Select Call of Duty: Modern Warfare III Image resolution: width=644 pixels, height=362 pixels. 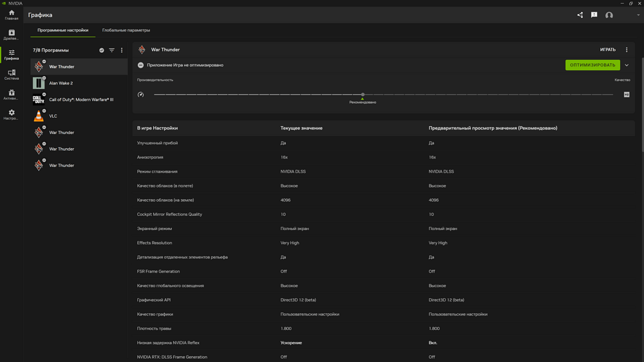point(79,99)
